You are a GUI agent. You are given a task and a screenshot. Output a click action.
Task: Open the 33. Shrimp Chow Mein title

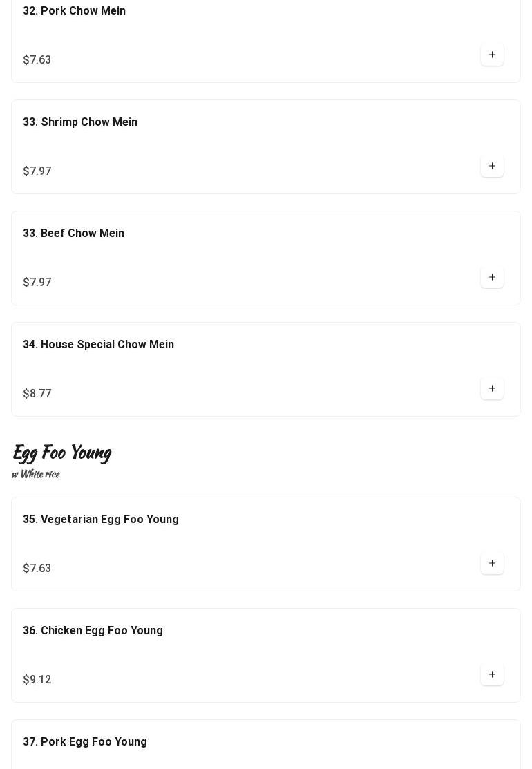[80, 122]
